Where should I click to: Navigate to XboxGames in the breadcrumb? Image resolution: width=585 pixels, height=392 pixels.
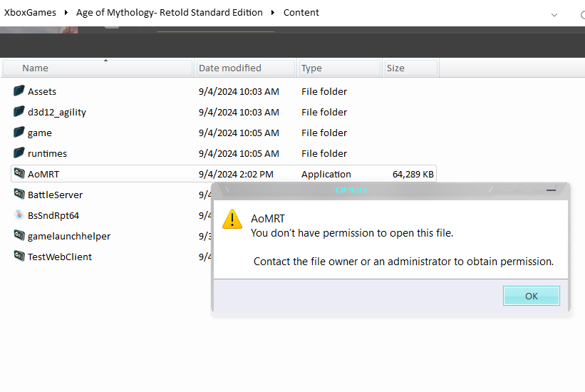30,13
